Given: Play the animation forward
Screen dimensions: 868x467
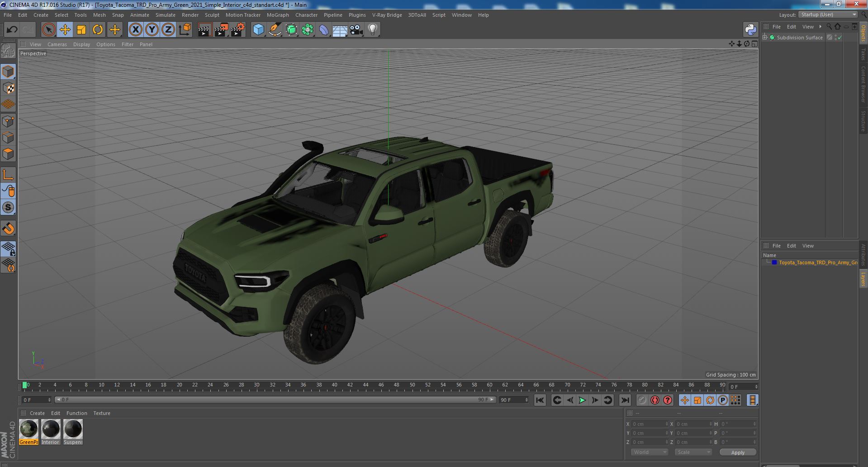Looking at the screenshot, I should click(582, 400).
